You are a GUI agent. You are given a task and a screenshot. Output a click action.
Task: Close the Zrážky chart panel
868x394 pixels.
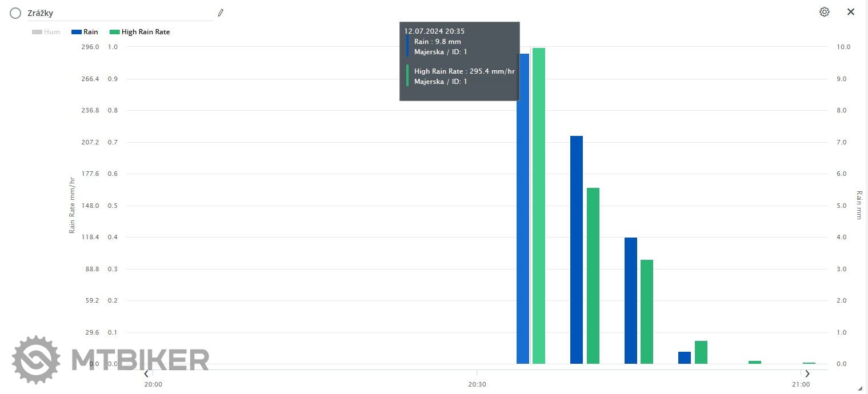851,12
